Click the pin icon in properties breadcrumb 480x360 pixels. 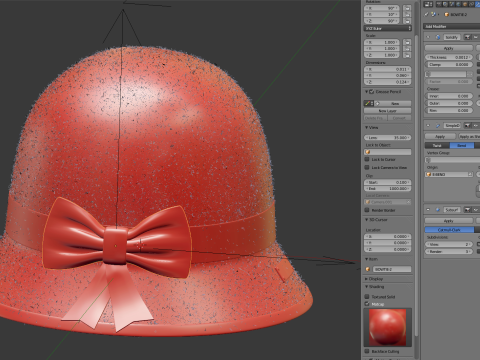426,15
